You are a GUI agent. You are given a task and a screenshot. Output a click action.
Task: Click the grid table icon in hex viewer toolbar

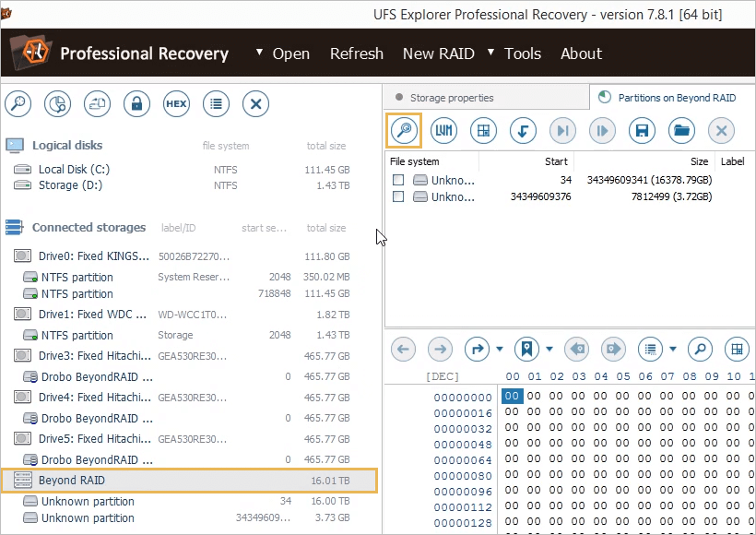737,349
